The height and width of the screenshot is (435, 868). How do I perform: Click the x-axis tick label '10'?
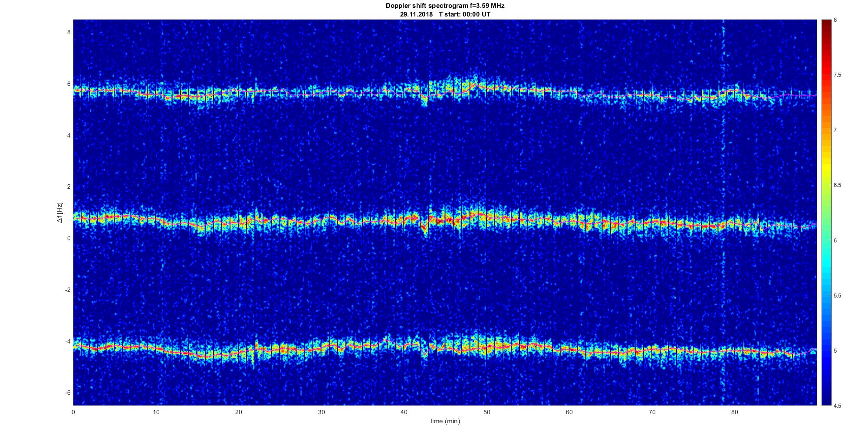(156, 412)
